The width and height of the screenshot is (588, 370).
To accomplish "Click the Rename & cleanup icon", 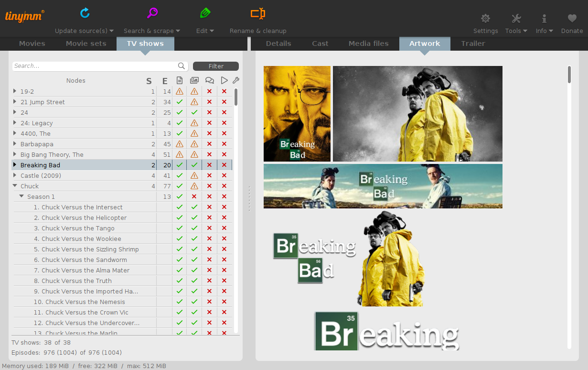I will tap(258, 13).
